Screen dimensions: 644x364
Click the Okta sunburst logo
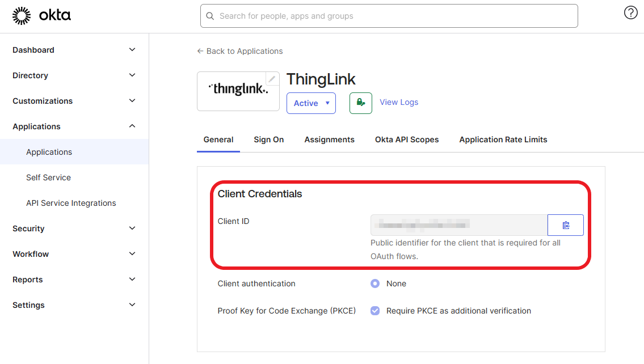[x=22, y=16]
